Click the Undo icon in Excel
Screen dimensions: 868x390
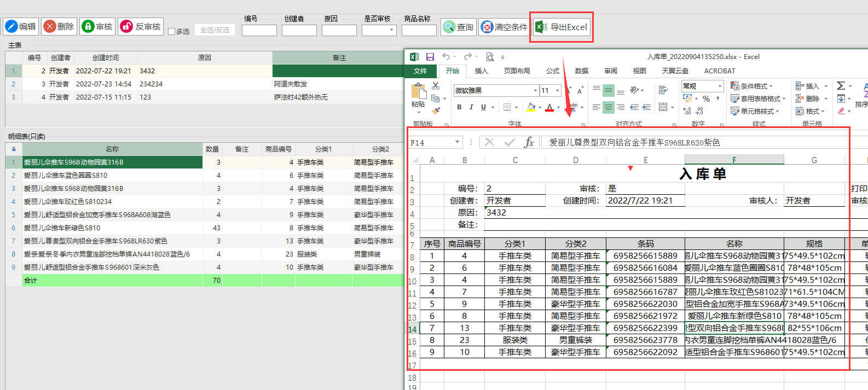pos(446,57)
